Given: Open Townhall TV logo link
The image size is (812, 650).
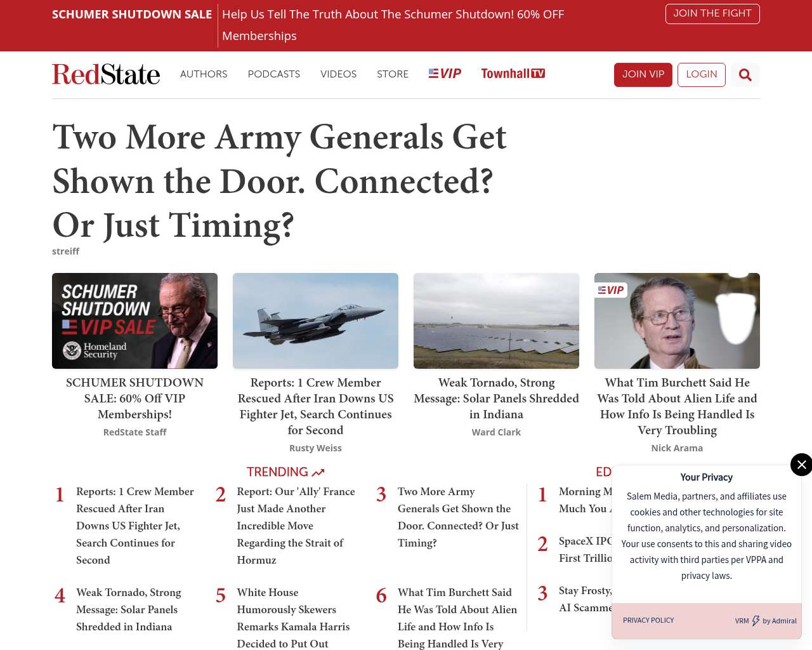Looking at the screenshot, I should point(513,74).
